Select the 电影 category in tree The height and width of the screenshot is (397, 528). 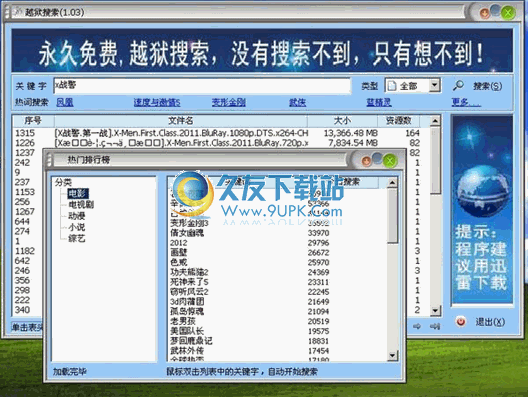(x=78, y=193)
